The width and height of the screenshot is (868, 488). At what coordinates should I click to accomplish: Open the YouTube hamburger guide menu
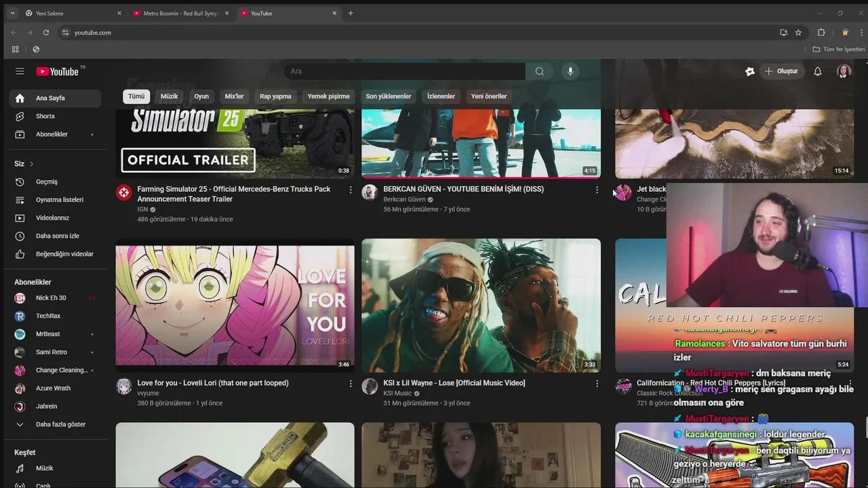(20, 71)
